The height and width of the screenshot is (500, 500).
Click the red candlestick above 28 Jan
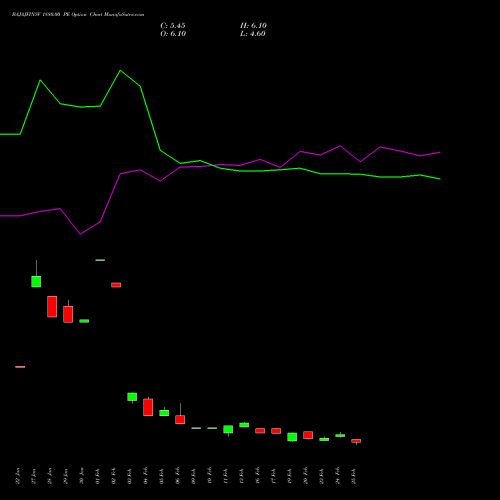[x=52, y=307]
